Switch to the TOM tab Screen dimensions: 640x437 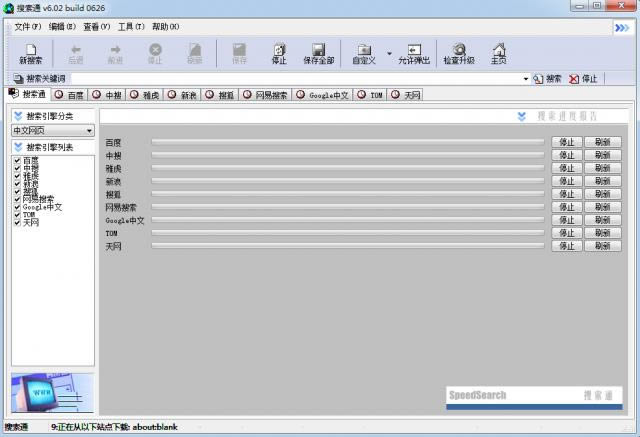[369, 95]
